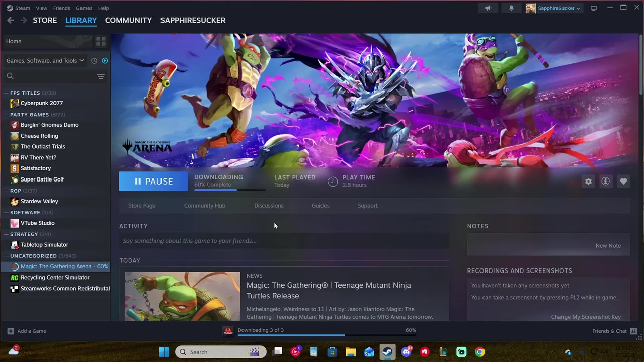Pause the download with PAUSE button
Image resolution: width=644 pixels, height=362 pixels.
click(153, 182)
